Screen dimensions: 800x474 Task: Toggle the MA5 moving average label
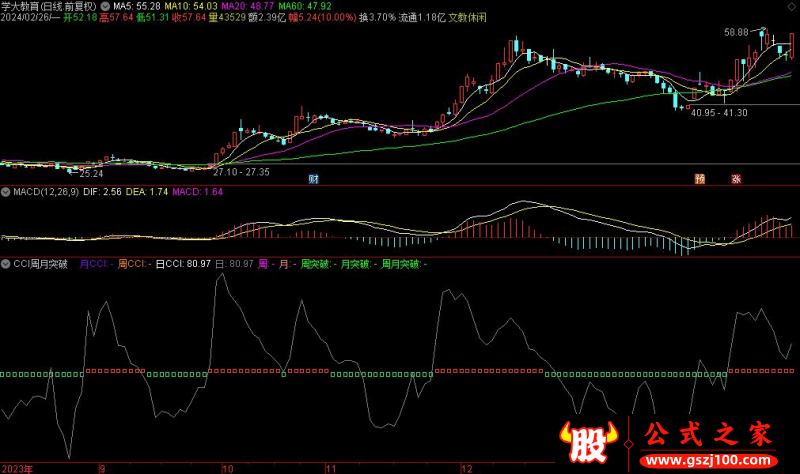click(136, 6)
